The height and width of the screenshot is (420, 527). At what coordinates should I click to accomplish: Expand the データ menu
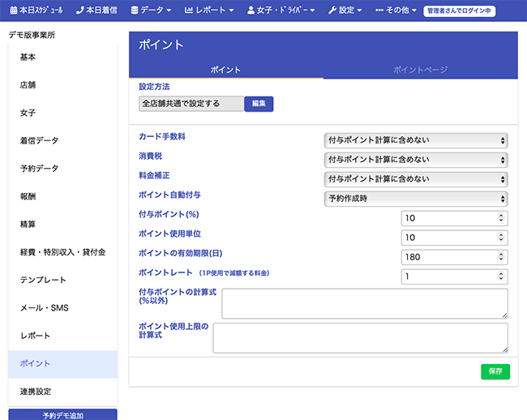point(151,11)
